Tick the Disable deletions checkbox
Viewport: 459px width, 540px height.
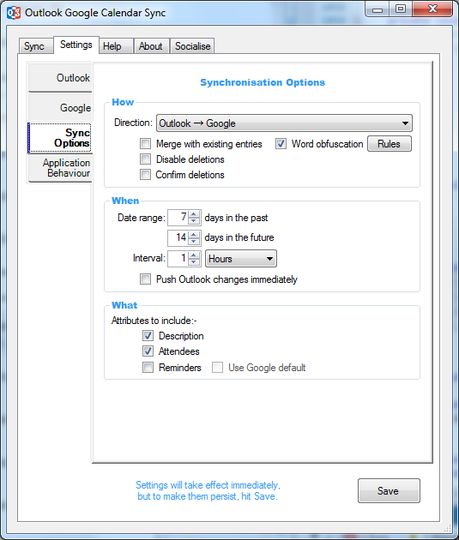click(x=145, y=159)
